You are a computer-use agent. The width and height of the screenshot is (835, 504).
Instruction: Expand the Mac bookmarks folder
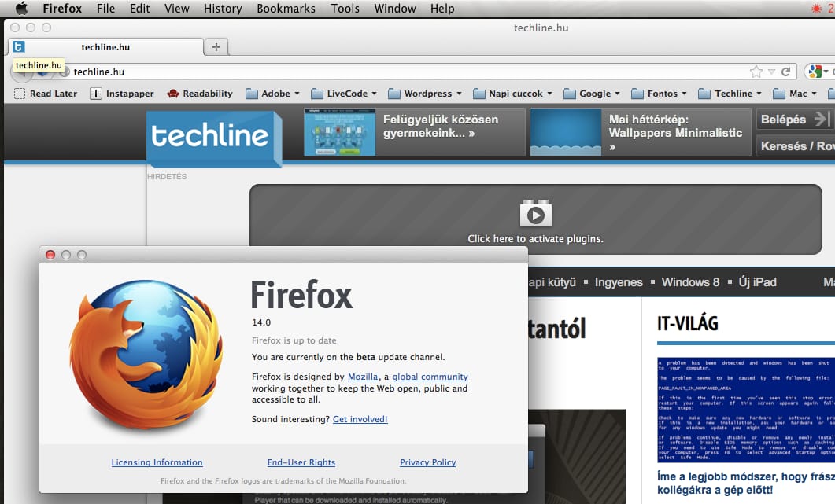tap(795, 94)
